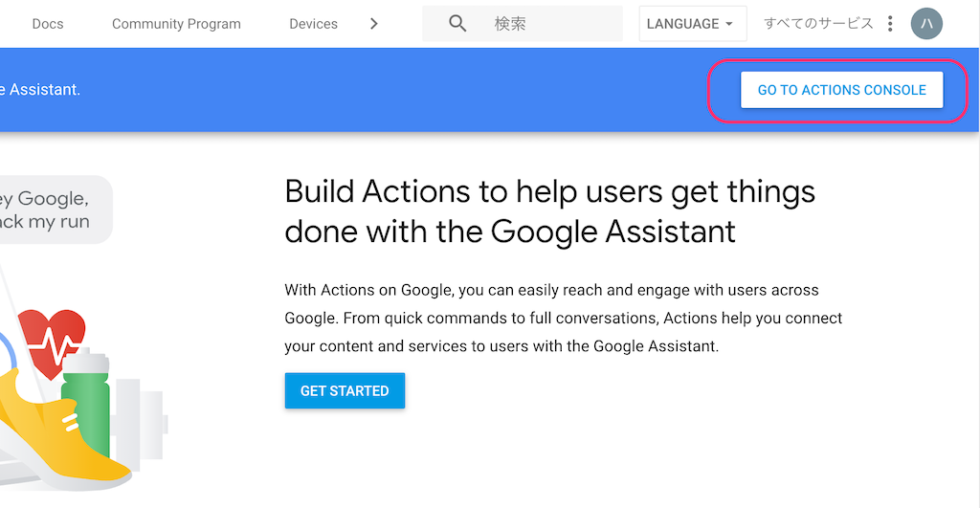Switch to the Devices tab
Image resolution: width=980 pixels, height=508 pixels.
click(313, 24)
